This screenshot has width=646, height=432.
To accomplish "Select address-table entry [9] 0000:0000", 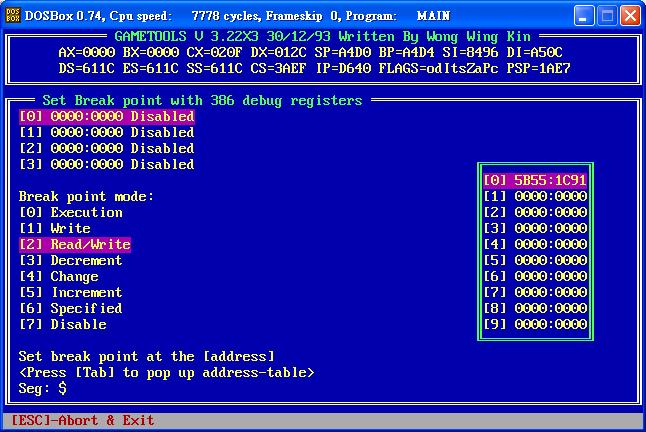I will [x=534, y=324].
